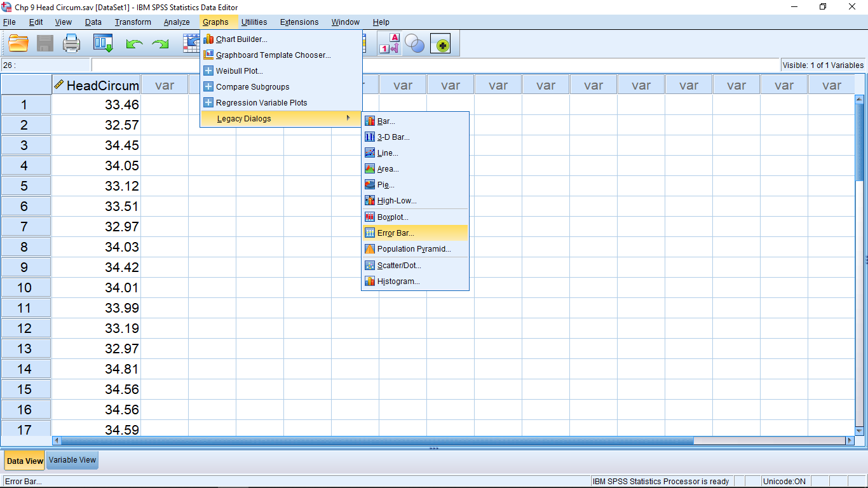Screen dimensions: 868x488
Task: Click Scatter/Dot submenu item
Action: click(x=399, y=266)
